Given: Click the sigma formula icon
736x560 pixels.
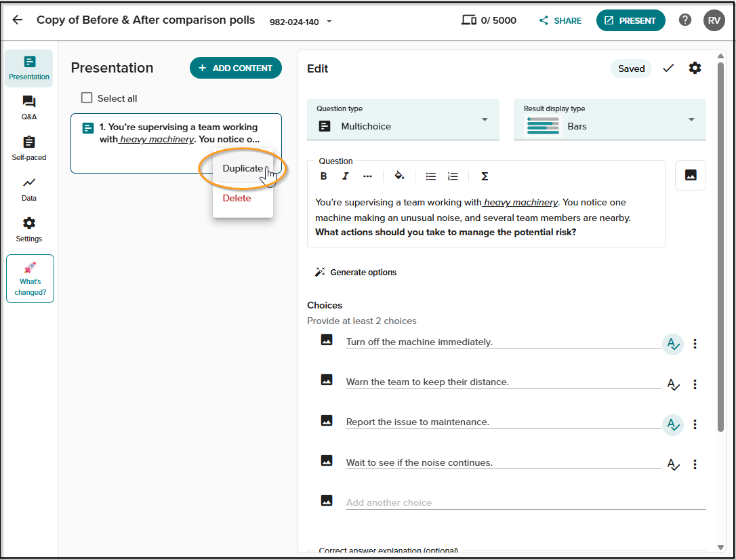Looking at the screenshot, I should pyautogui.click(x=485, y=176).
